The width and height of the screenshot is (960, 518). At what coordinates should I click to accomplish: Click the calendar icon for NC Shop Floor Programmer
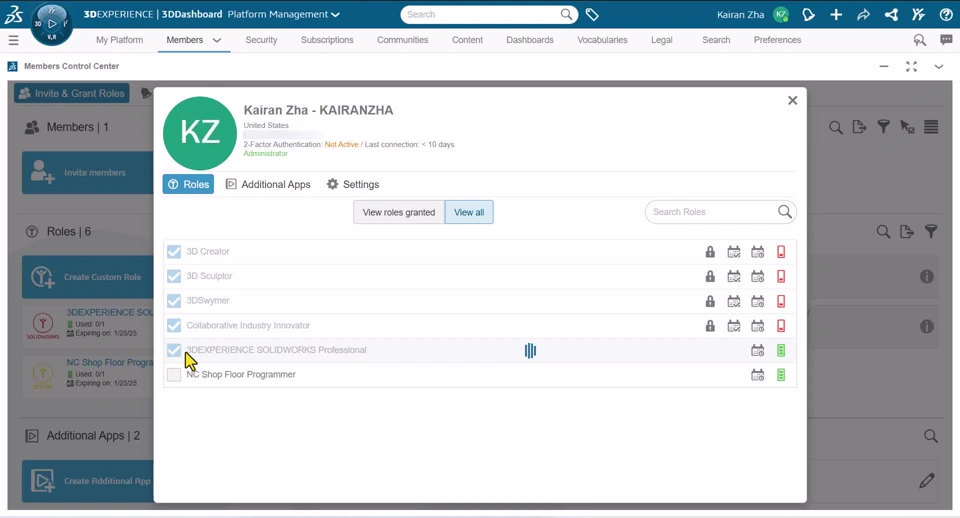pyautogui.click(x=757, y=375)
